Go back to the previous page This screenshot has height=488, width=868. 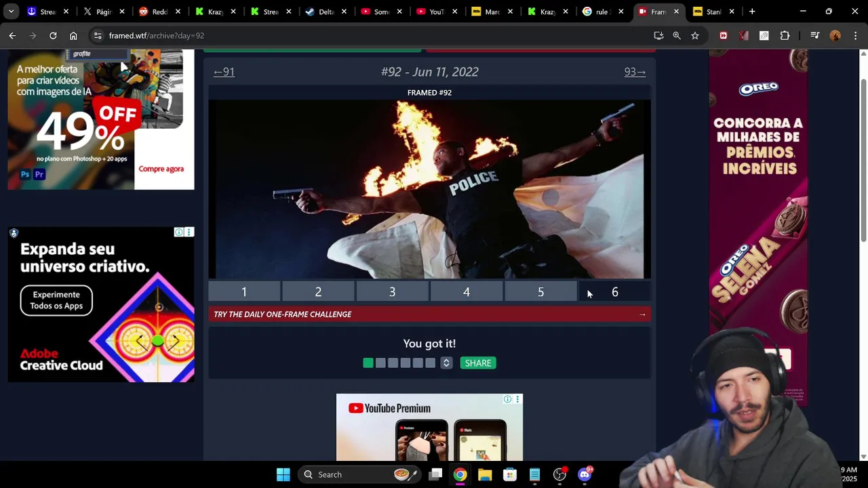(12, 35)
